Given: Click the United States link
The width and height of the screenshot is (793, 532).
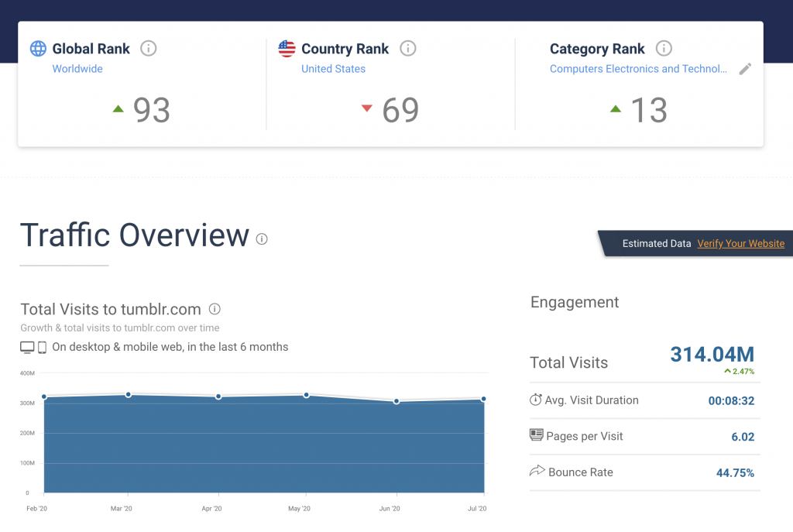Looking at the screenshot, I should pos(333,69).
